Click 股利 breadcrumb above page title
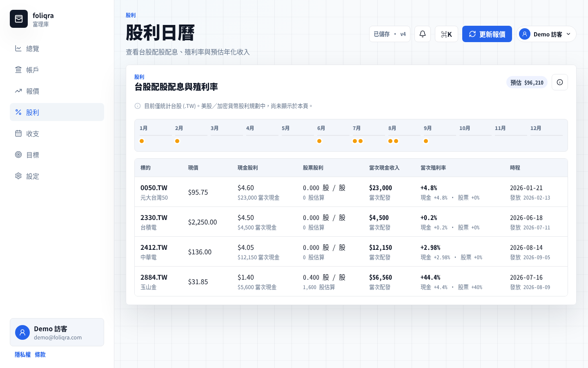The width and height of the screenshot is (588, 368). [x=131, y=15]
